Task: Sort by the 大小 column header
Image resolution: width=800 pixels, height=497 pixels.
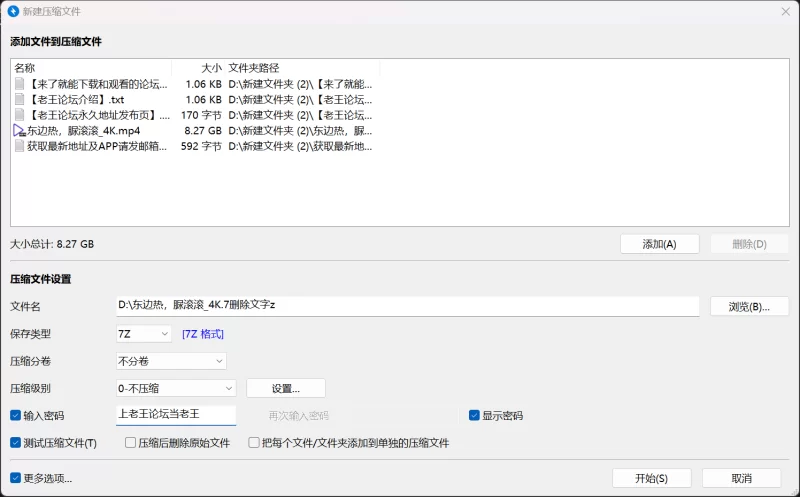Action: (x=210, y=68)
